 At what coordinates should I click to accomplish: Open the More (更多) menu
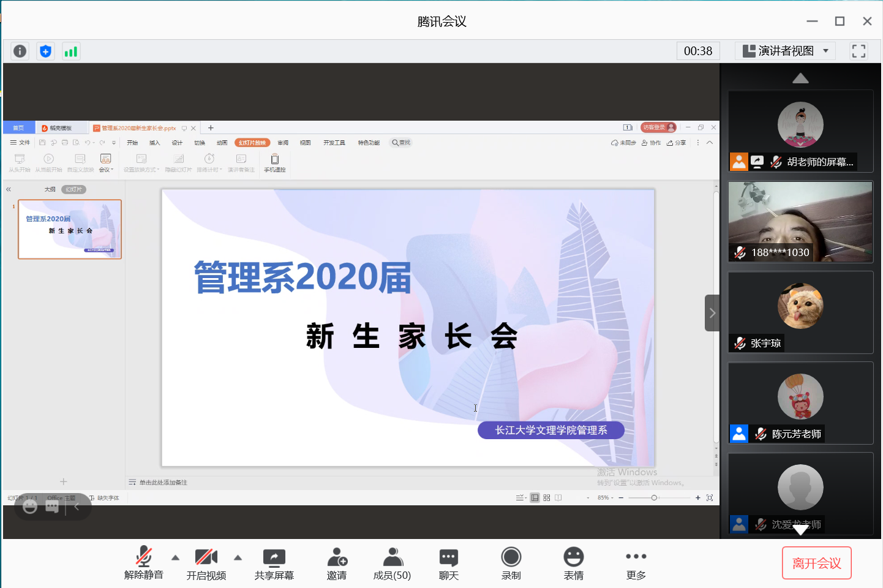point(636,564)
